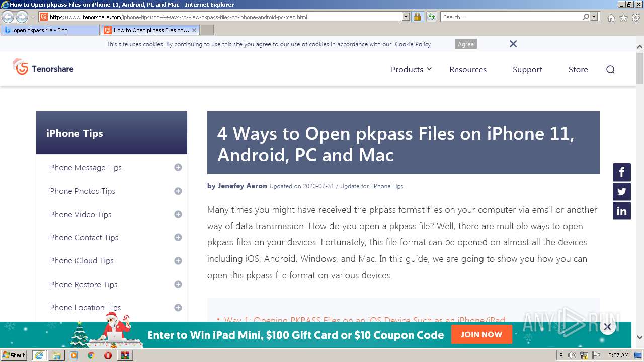Expand iPhone Photos Tips section
The image size is (644, 362).
pos(178,191)
